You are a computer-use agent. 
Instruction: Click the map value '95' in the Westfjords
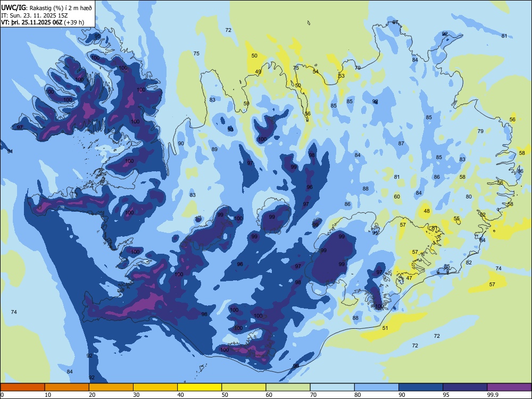tap(97, 36)
